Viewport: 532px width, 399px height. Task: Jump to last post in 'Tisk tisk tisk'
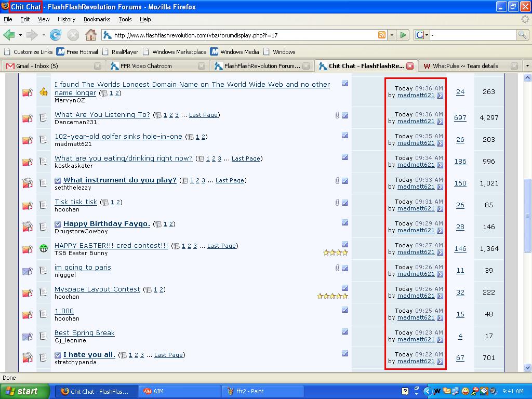pos(440,209)
